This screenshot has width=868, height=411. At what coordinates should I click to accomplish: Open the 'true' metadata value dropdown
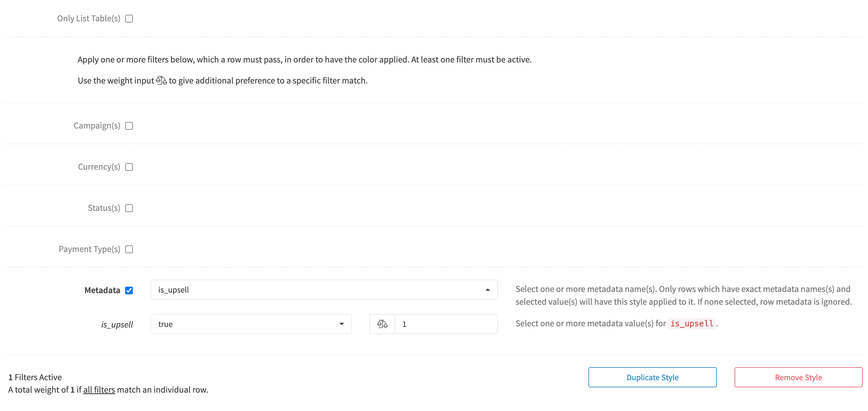[x=251, y=324]
